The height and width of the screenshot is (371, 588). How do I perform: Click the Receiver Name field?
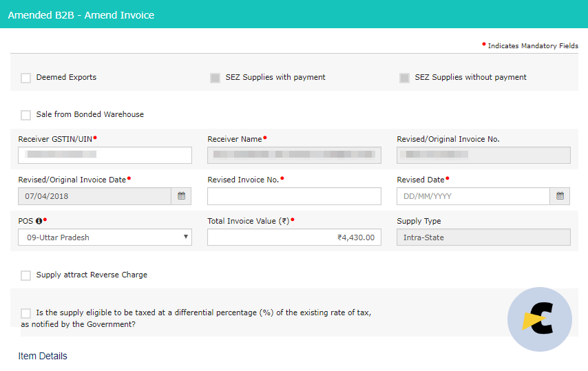click(295, 155)
